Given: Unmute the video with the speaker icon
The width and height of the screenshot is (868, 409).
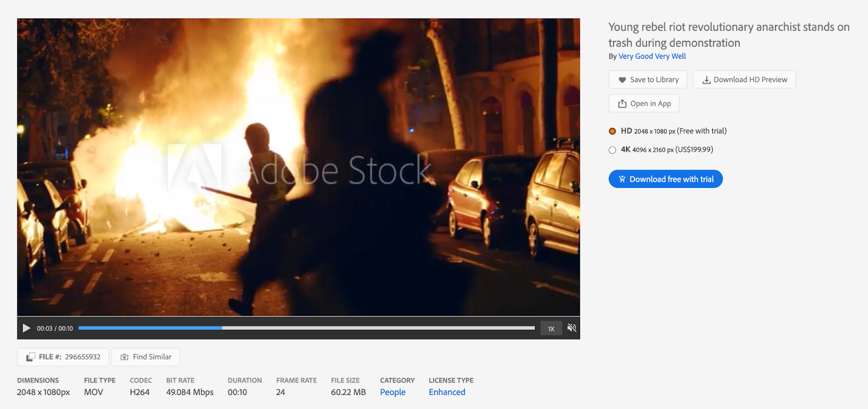Looking at the screenshot, I should click(x=572, y=328).
